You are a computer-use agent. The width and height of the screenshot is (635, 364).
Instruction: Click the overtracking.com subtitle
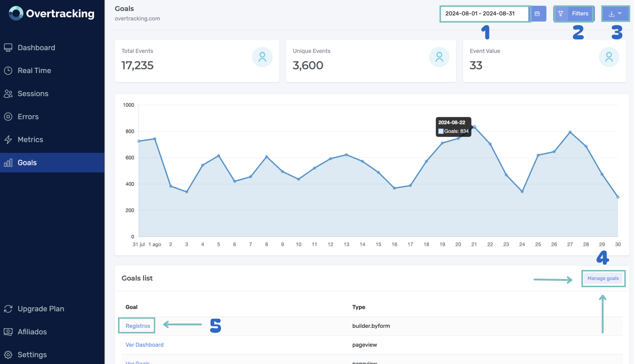click(x=138, y=18)
